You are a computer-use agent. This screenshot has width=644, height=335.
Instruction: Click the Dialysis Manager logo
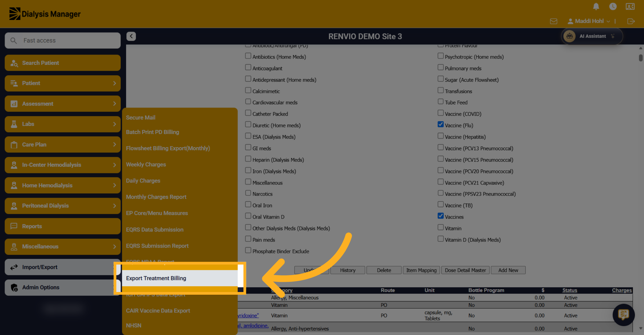(x=45, y=14)
